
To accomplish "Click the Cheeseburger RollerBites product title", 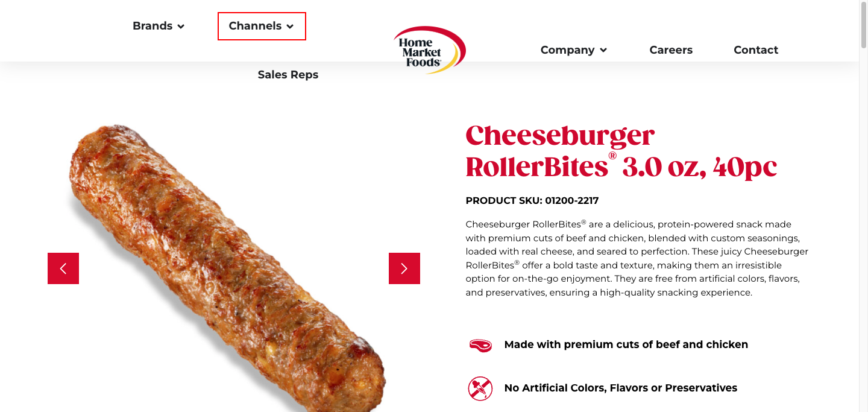I will pos(621,151).
